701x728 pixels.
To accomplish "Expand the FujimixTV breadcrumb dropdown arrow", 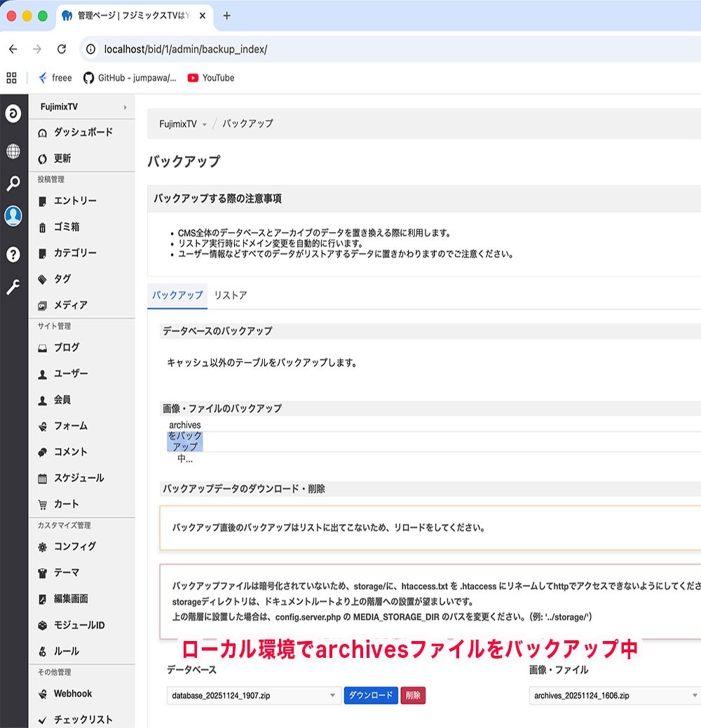I will click(205, 124).
